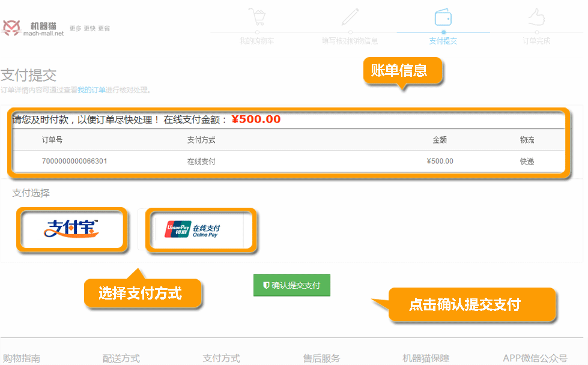Click the 机器猫 mach-mall.net logo

[33, 28]
